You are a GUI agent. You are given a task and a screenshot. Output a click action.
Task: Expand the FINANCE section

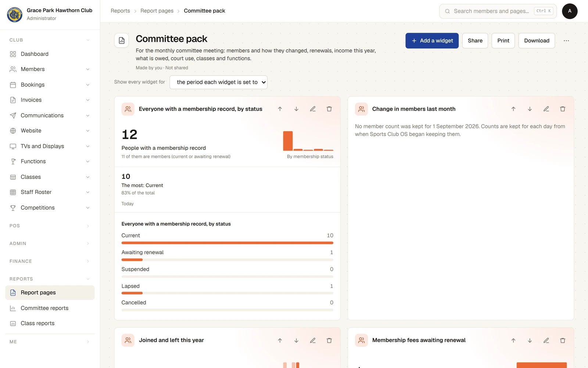50,261
